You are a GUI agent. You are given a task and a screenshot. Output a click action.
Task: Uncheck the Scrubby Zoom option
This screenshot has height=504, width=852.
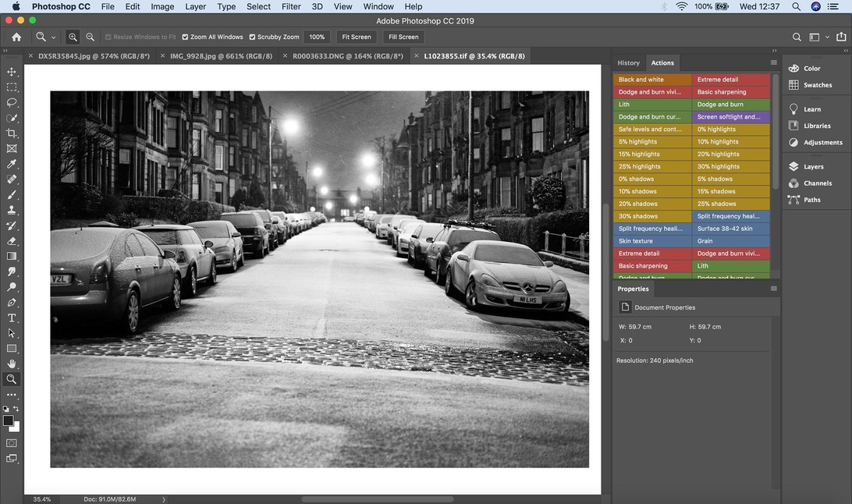pyautogui.click(x=253, y=37)
